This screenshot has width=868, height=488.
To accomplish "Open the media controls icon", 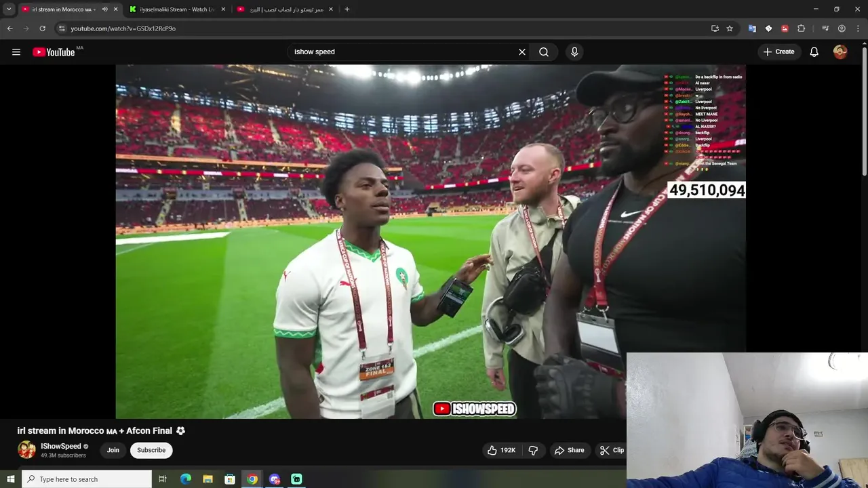I will [x=825, y=28].
